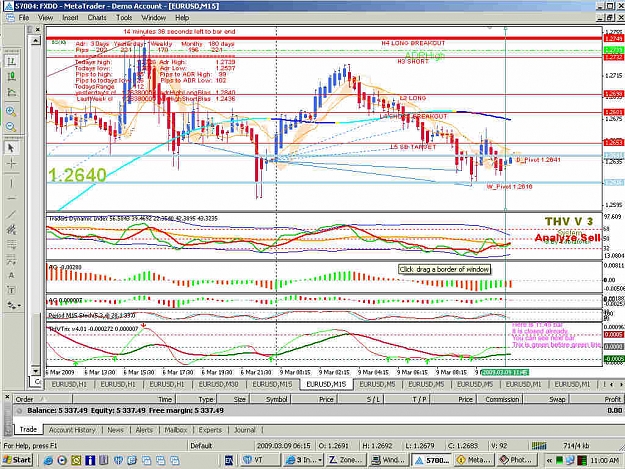Switch to line chart display

tap(11, 92)
